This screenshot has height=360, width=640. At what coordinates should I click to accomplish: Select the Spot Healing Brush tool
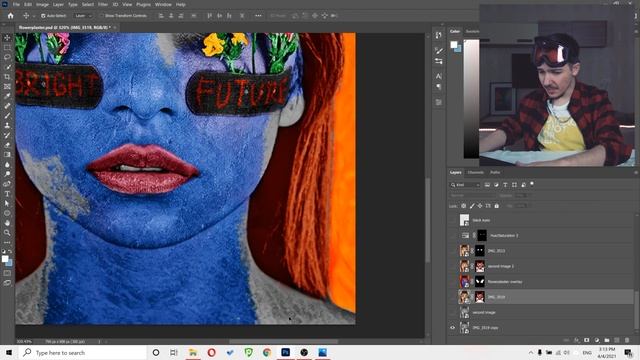7,106
